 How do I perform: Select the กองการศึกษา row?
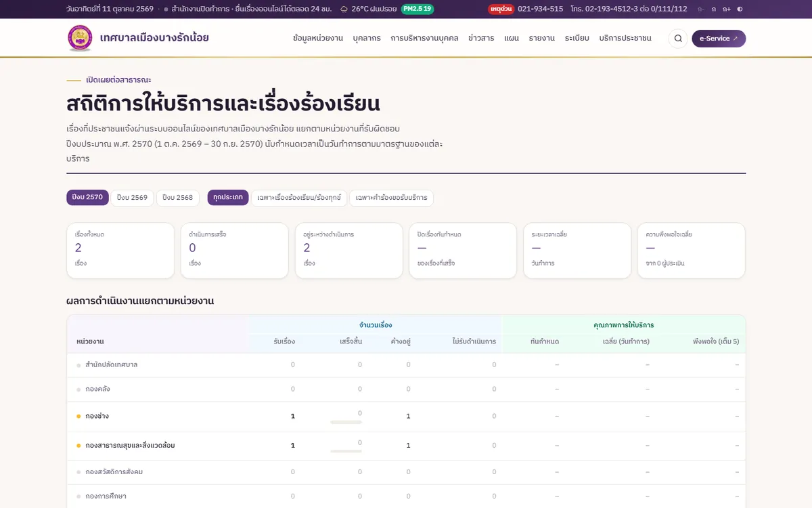tap(406, 496)
